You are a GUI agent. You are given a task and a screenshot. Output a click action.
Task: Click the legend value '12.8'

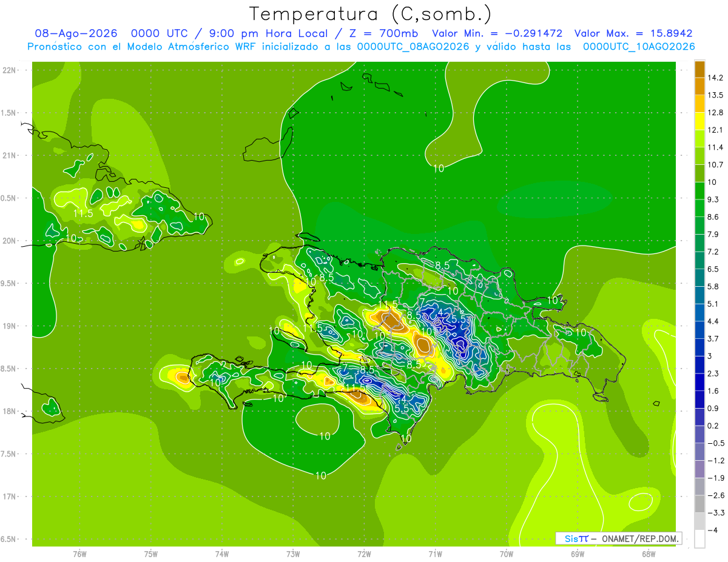click(x=715, y=113)
